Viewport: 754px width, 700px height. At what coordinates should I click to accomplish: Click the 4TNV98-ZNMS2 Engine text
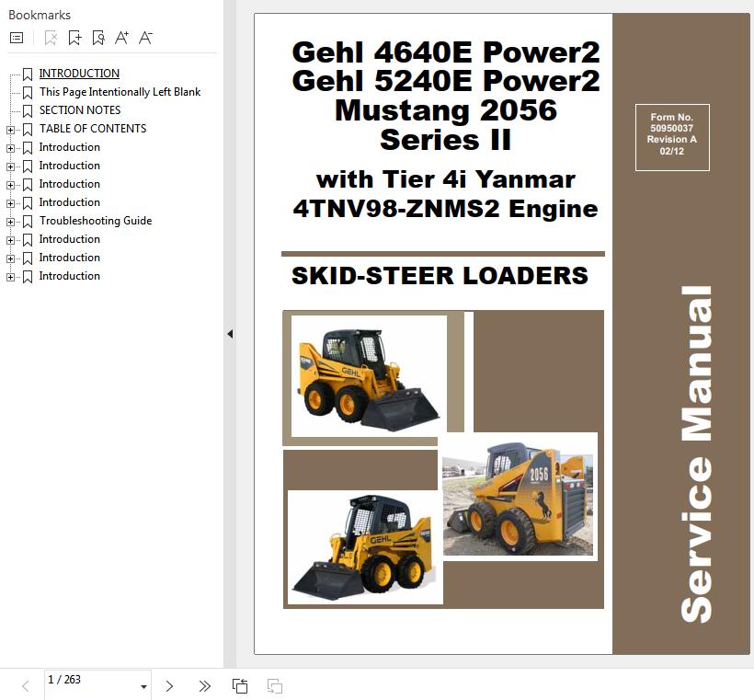[445, 209]
